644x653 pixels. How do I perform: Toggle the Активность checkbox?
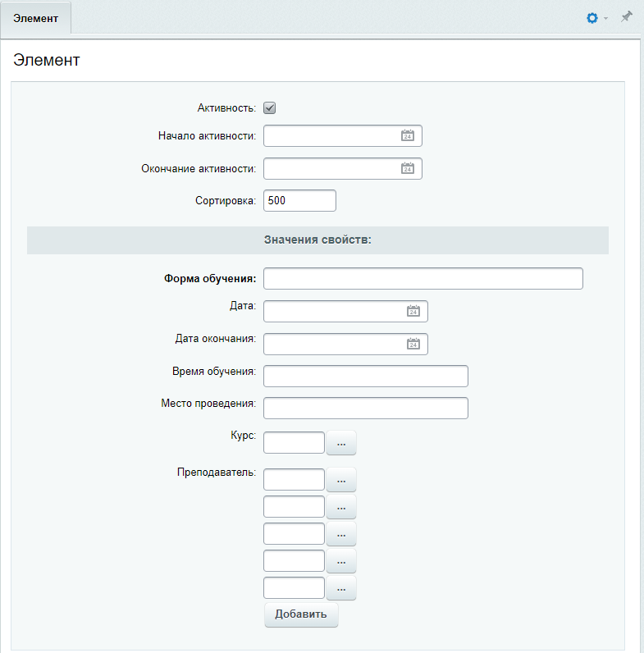coord(270,107)
